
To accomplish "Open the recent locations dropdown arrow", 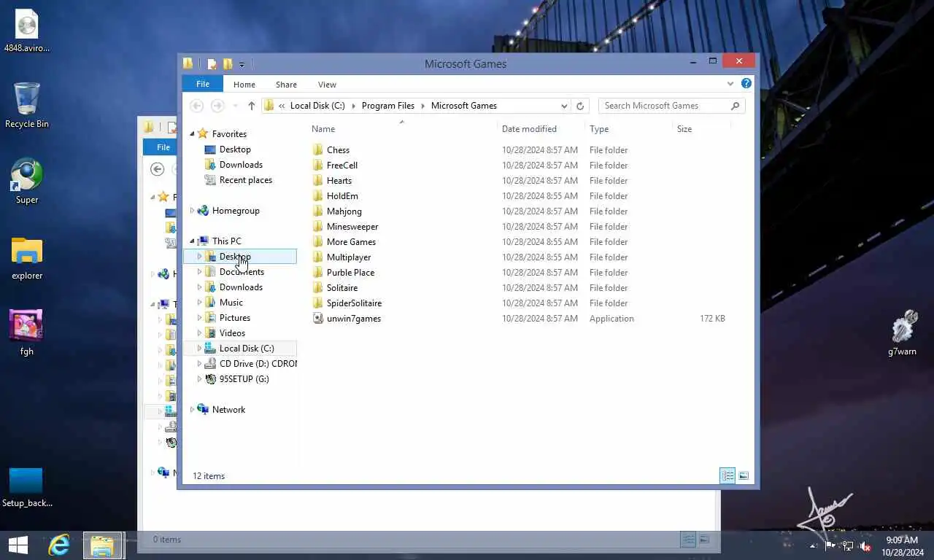I will (x=235, y=106).
